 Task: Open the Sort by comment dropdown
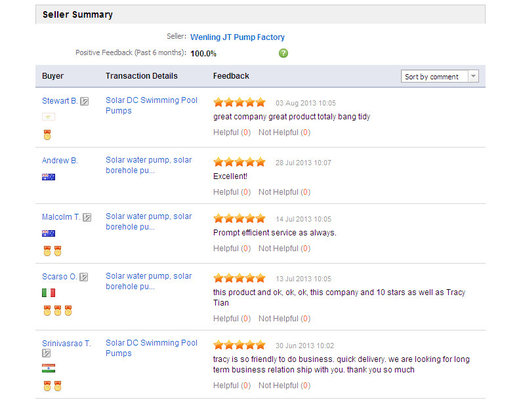click(440, 76)
